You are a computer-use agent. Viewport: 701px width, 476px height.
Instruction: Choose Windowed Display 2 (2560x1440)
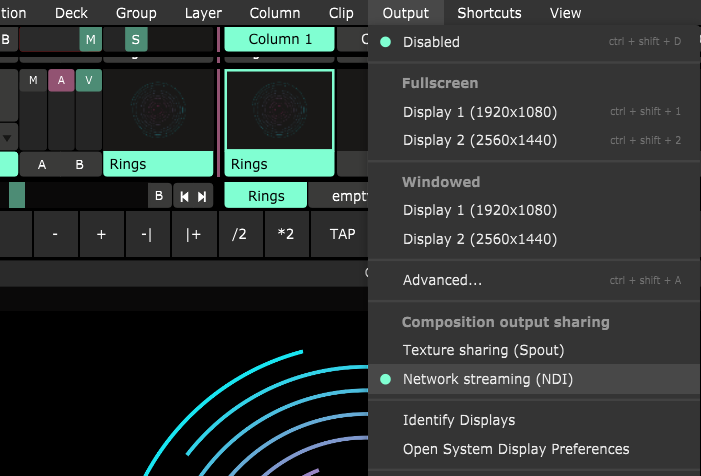(534, 239)
